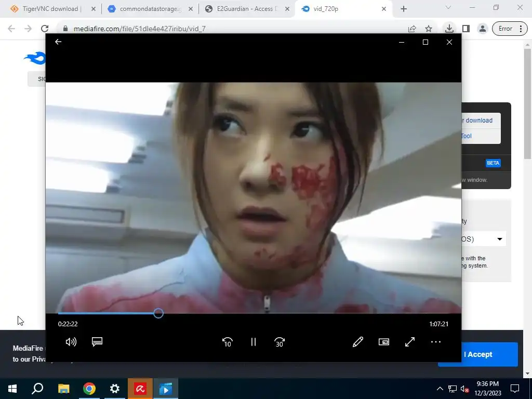Go forward in Chrome browser

pyautogui.click(x=28, y=29)
